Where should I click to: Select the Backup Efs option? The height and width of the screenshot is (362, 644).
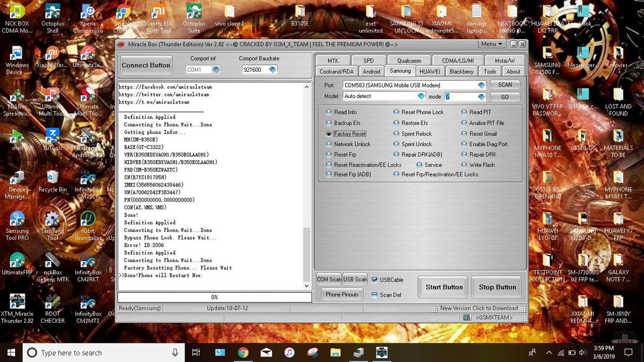point(343,123)
